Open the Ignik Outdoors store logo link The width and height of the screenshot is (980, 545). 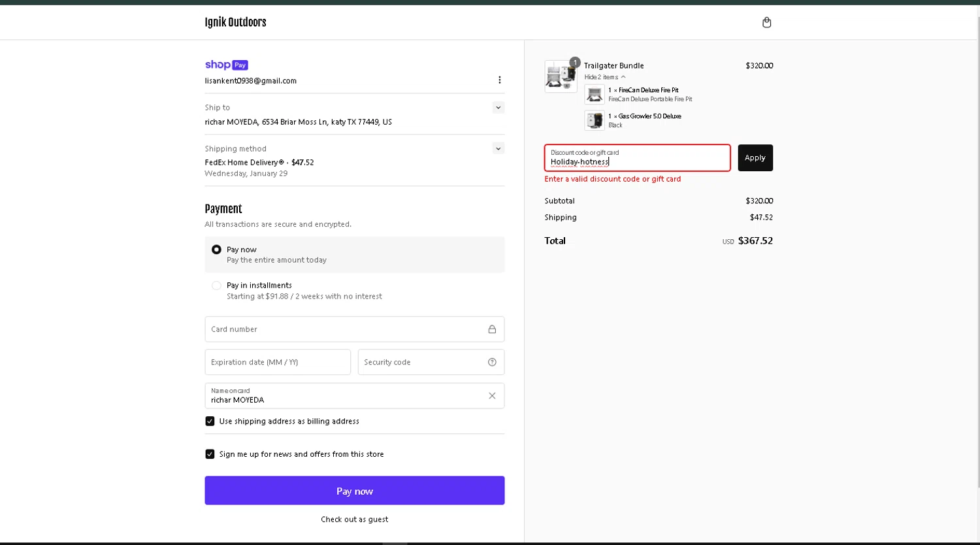[235, 22]
